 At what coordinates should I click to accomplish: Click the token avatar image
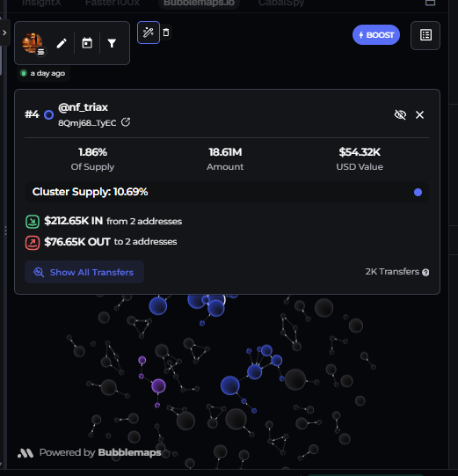33,43
